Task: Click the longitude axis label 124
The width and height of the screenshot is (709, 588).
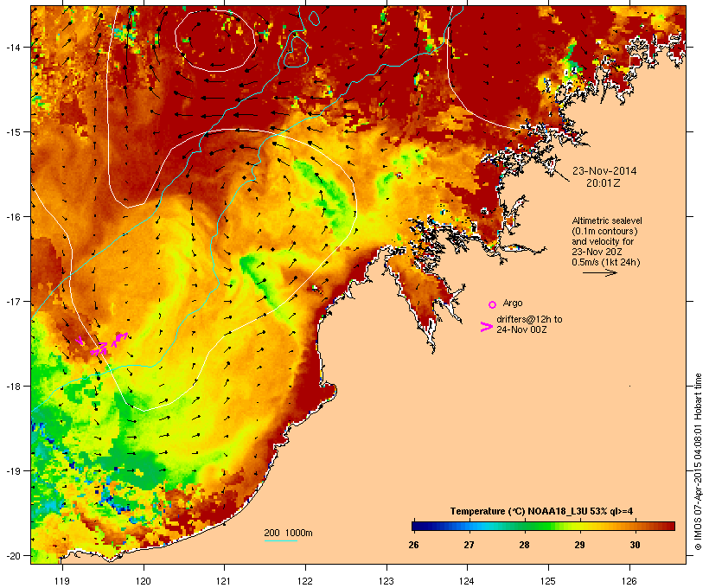Action: click(x=467, y=581)
